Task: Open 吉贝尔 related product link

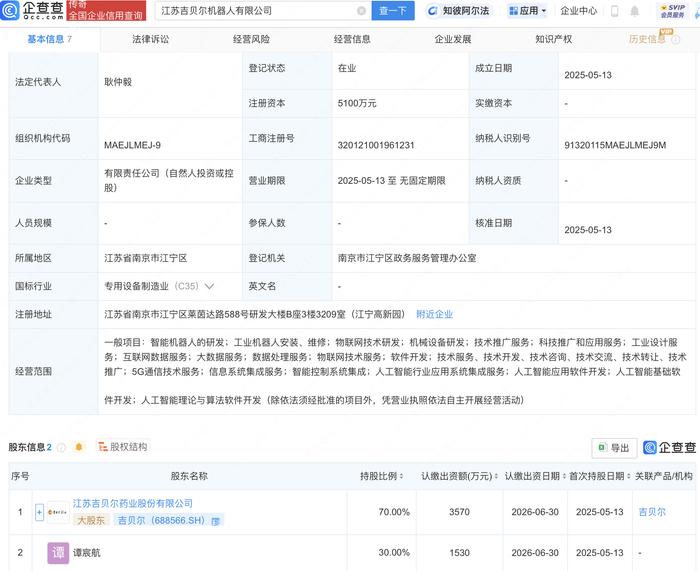Action: pos(652,512)
